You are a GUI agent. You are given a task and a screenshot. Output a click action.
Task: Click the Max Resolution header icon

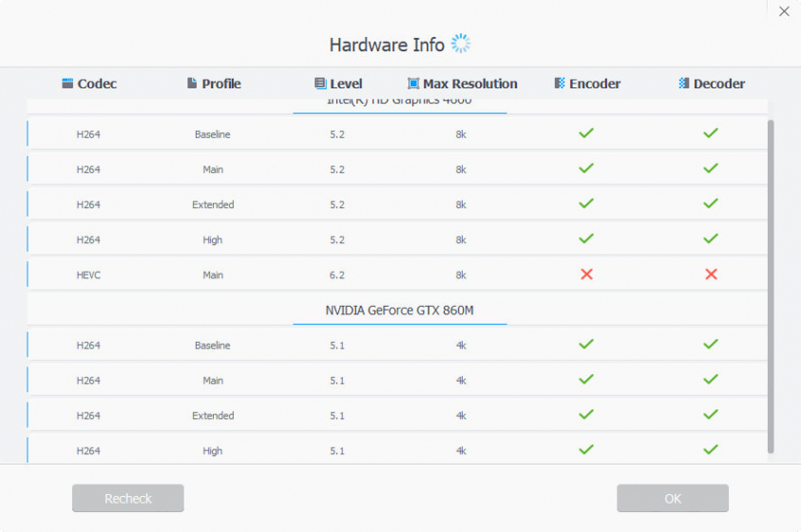413,84
